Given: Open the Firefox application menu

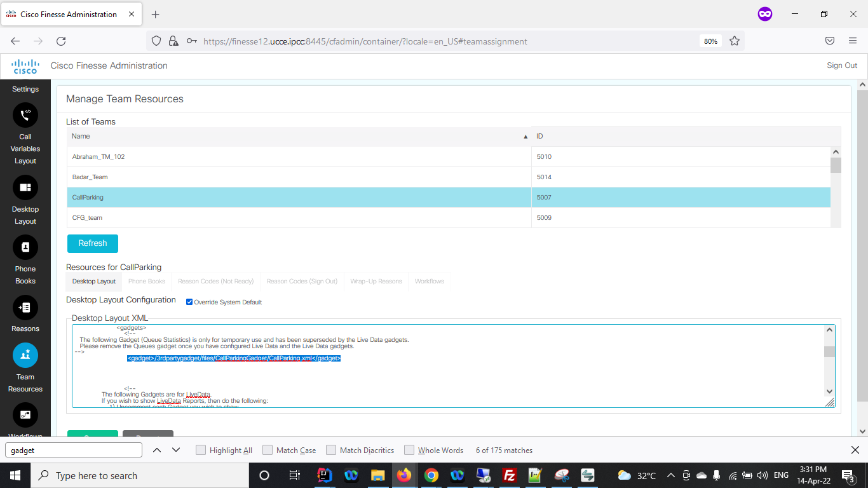Looking at the screenshot, I should click(x=853, y=41).
